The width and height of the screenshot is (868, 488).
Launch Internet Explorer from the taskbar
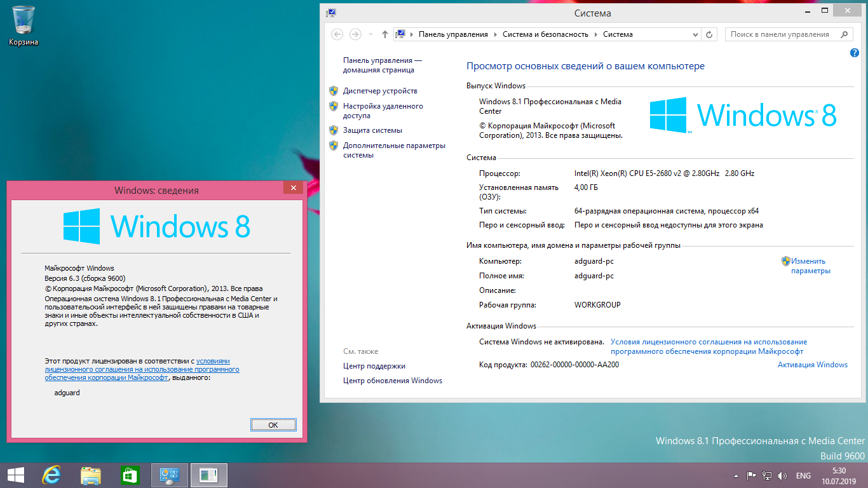52,475
